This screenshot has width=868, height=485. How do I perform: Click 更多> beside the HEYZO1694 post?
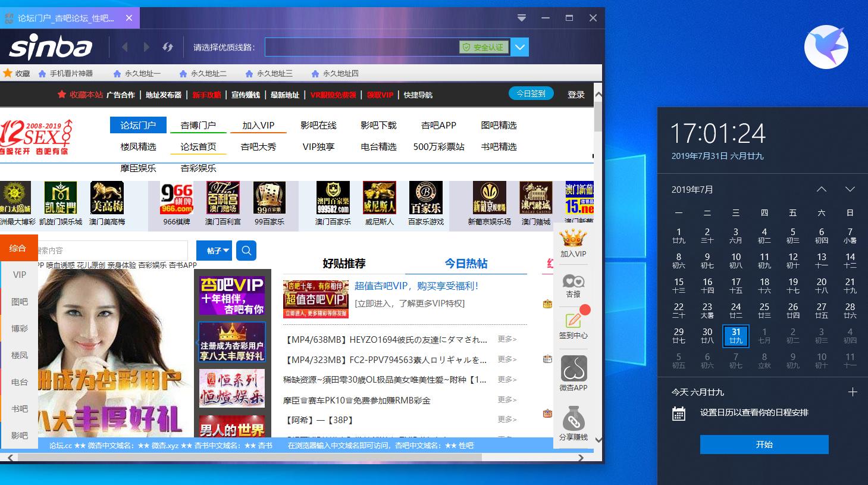[507, 339]
